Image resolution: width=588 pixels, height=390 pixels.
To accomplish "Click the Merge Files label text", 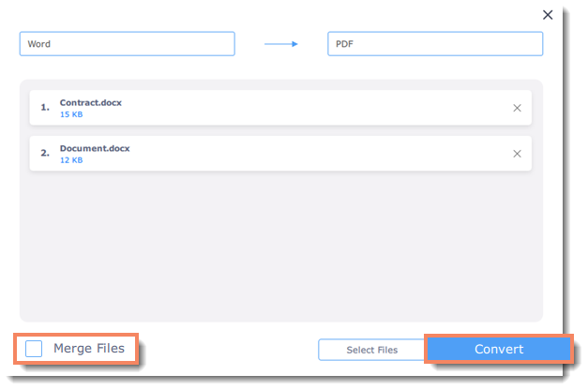I will click(89, 349).
